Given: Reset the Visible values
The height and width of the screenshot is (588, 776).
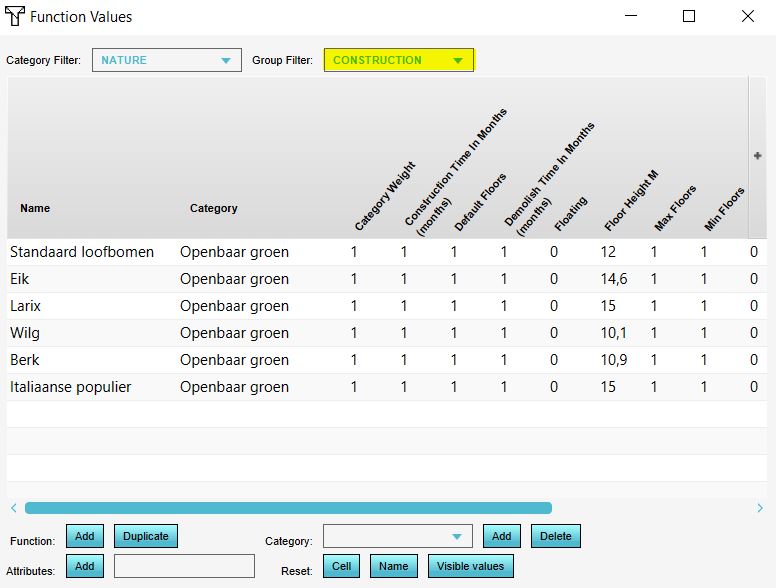Looking at the screenshot, I should [471, 566].
